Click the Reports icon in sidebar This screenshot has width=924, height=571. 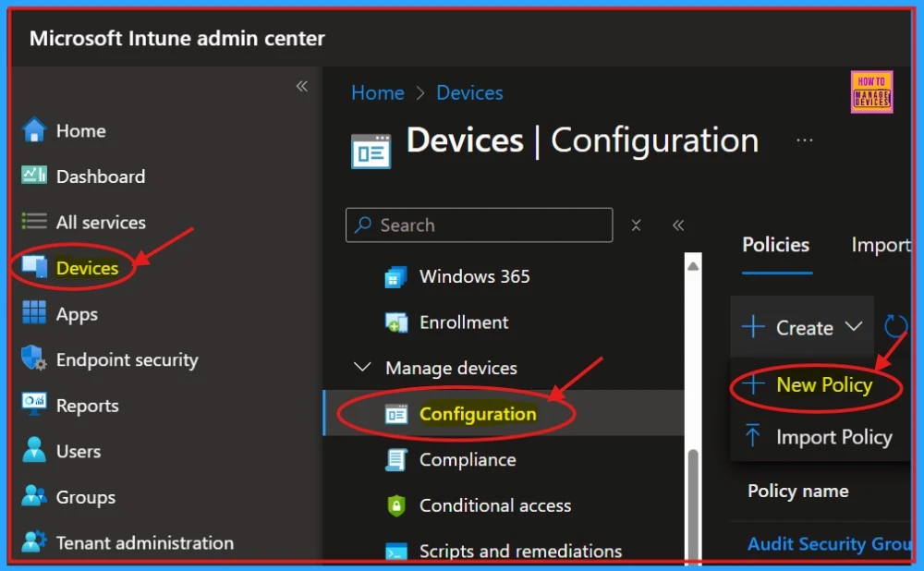34,405
